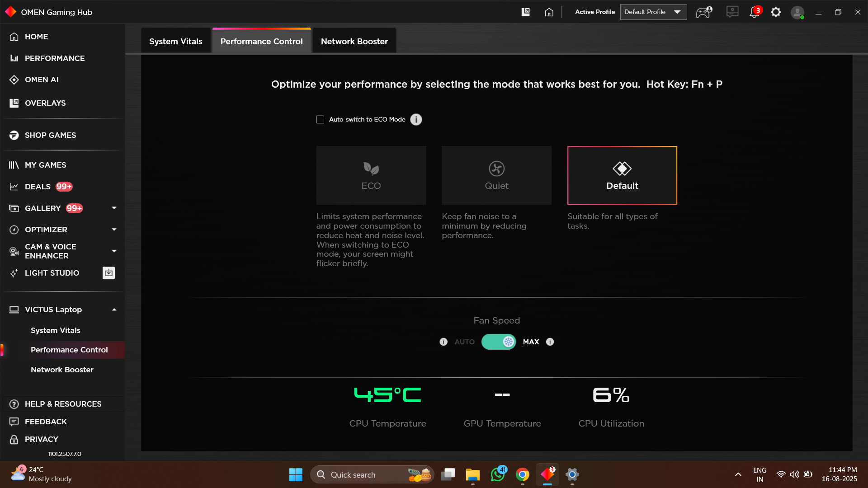Open the notifications bell
868x488 pixels.
tap(755, 12)
